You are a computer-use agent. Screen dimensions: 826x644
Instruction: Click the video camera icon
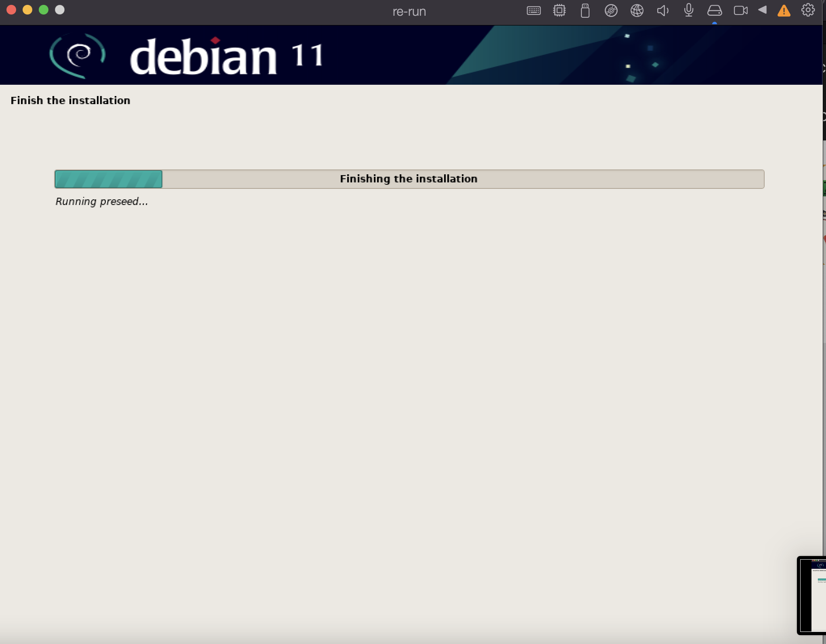click(x=740, y=10)
